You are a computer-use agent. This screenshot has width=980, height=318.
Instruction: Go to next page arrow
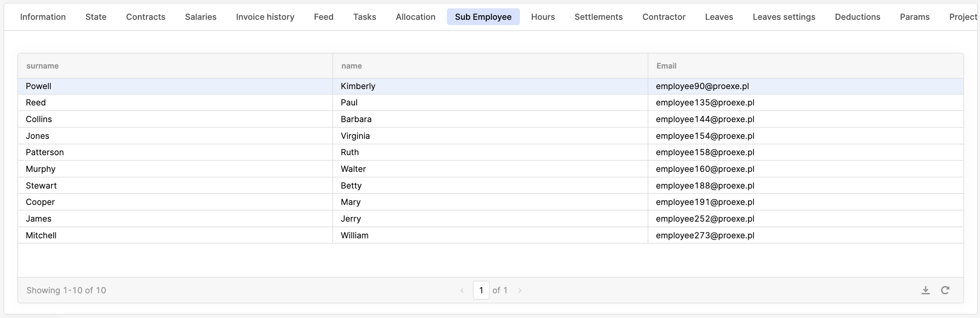coord(520,290)
